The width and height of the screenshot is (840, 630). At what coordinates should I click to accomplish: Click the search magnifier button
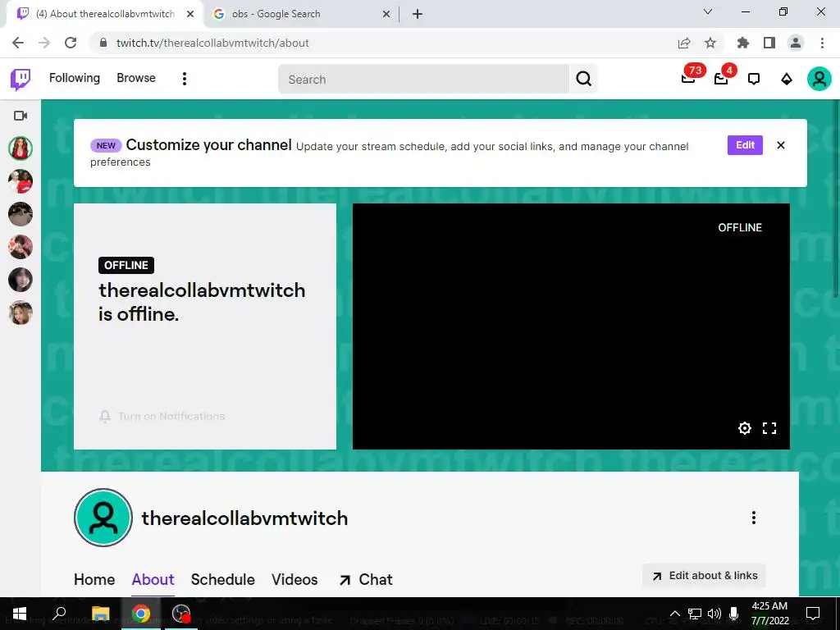coord(583,80)
